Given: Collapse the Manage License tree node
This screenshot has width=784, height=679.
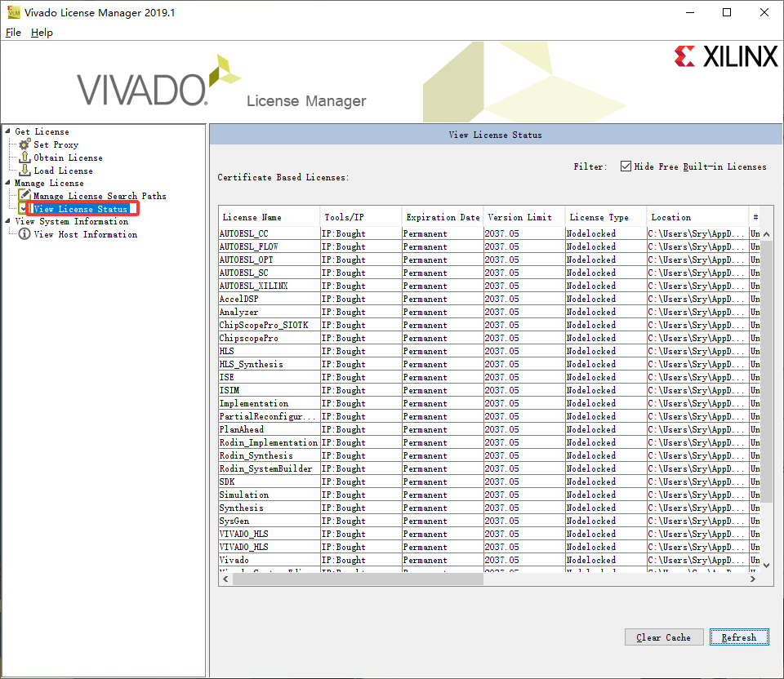Looking at the screenshot, I should pyautogui.click(x=8, y=183).
